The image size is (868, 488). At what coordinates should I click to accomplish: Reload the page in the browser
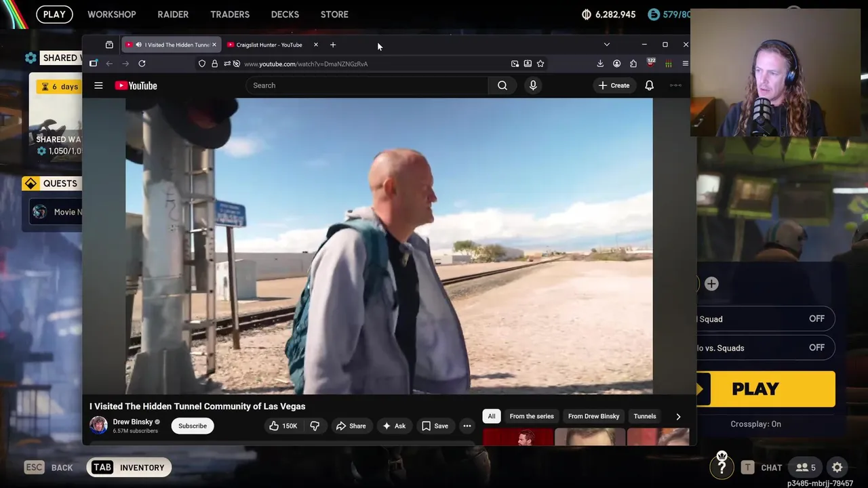point(142,64)
